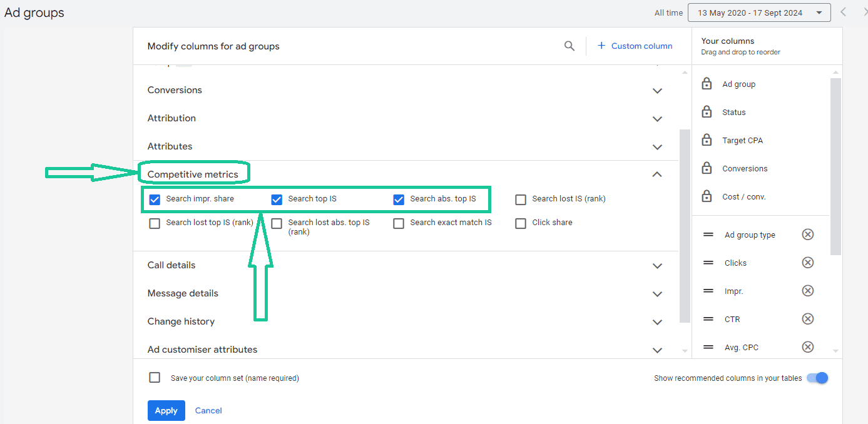Click the Cancel link

point(208,410)
